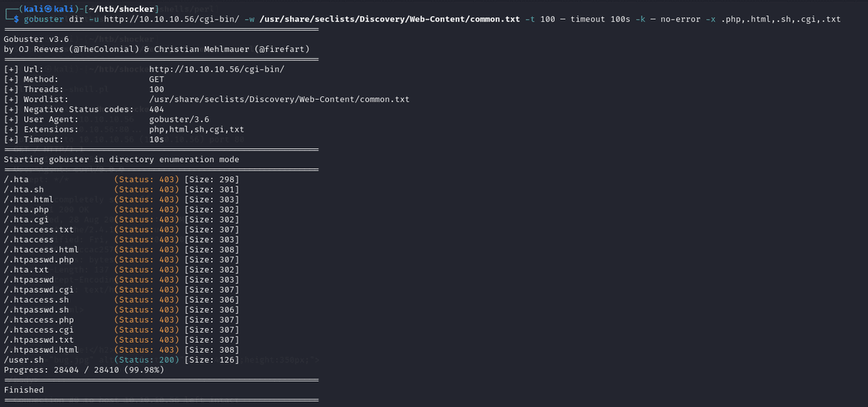Screen dimensions: 868x407
Task: Click the Threads value 100
Action: [x=156, y=90]
